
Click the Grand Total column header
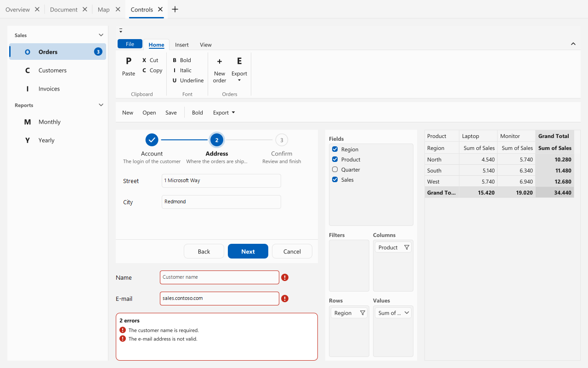tap(555, 136)
